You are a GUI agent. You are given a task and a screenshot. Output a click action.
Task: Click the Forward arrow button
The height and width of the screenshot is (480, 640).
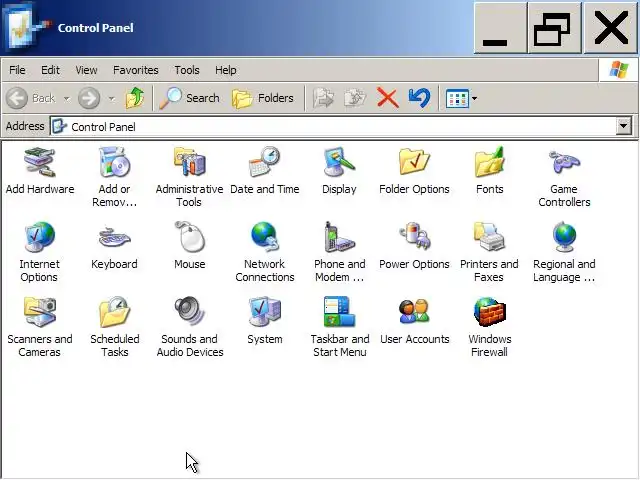click(x=89, y=98)
